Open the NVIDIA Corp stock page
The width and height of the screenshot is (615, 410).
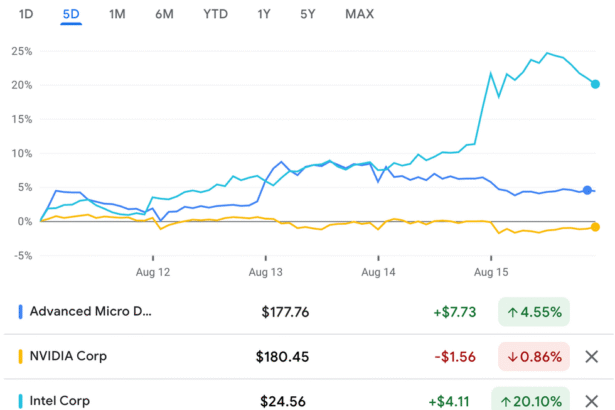point(68,356)
